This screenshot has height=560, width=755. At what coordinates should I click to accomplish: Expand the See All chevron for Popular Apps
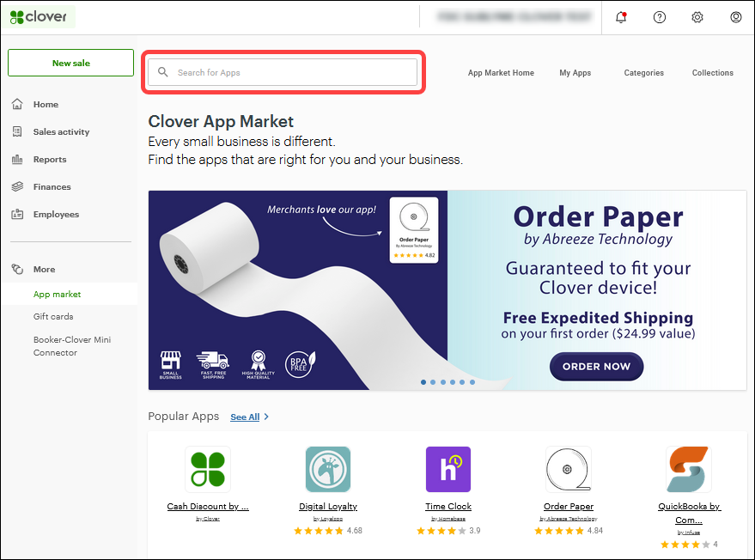tap(267, 417)
